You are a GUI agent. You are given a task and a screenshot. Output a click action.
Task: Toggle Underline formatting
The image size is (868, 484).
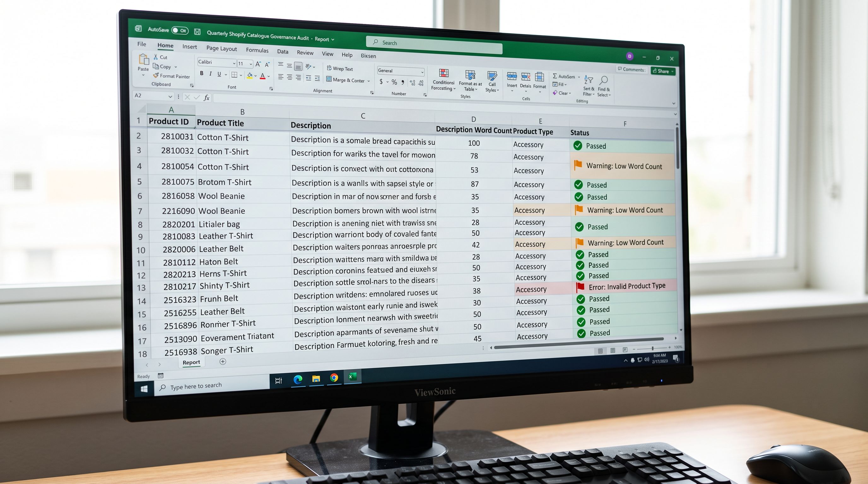(x=219, y=74)
